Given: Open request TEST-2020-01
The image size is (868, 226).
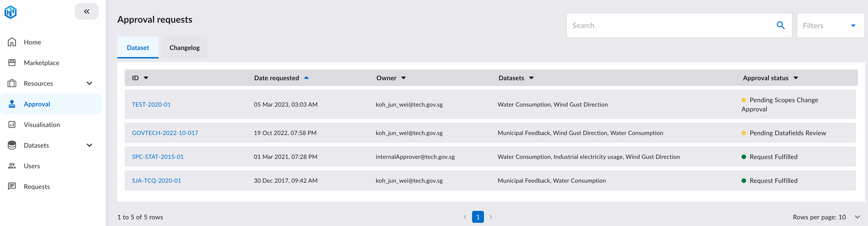Looking at the screenshot, I should click(x=151, y=105).
